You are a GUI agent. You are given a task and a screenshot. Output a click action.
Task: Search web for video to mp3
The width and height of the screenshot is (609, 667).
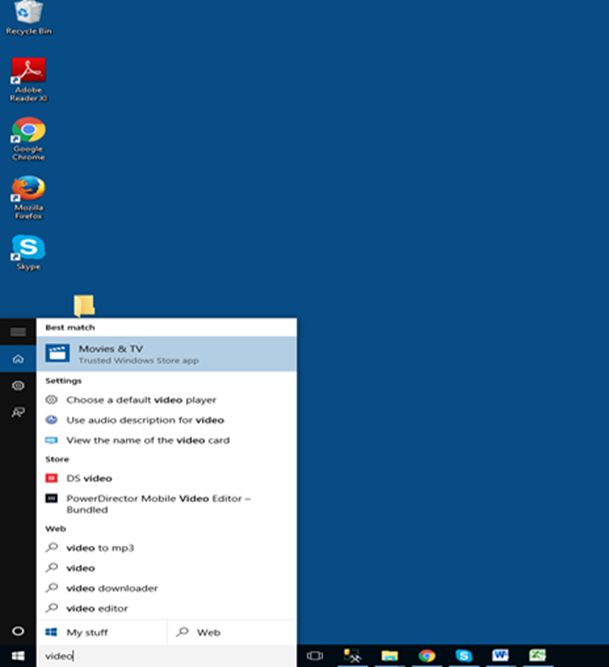click(x=166, y=548)
